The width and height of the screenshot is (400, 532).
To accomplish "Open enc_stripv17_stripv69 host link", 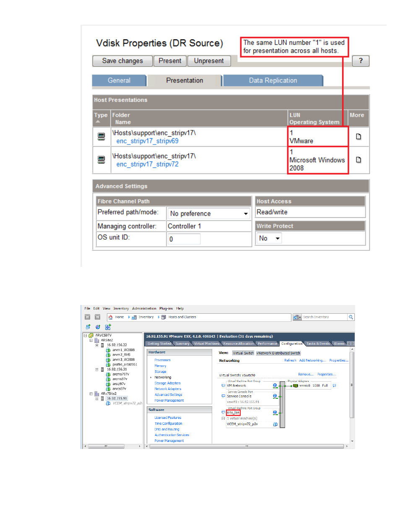I will (x=147, y=141).
